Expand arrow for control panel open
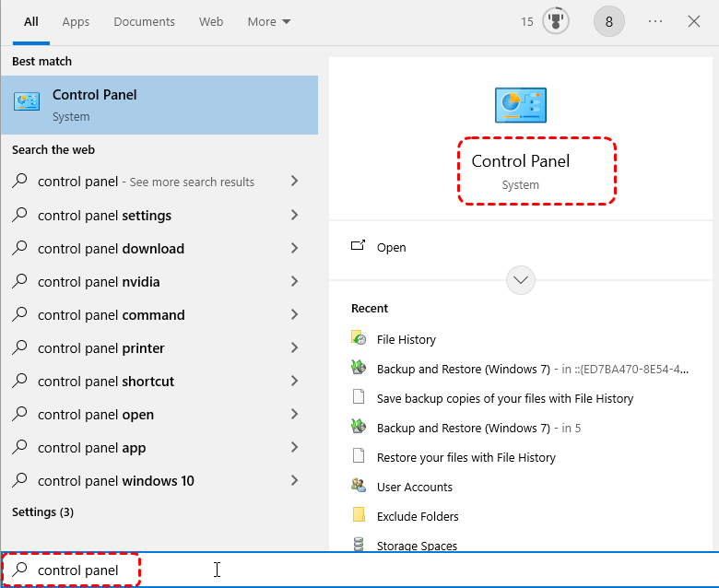Screen dimensions: 719x588 coord(294,414)
